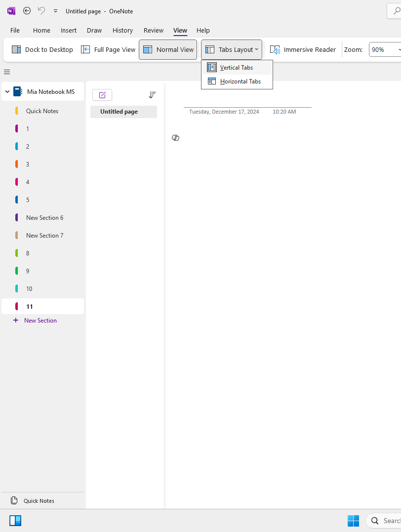Switch to the Home ribbon tab
401x532 pixels.
41,30
